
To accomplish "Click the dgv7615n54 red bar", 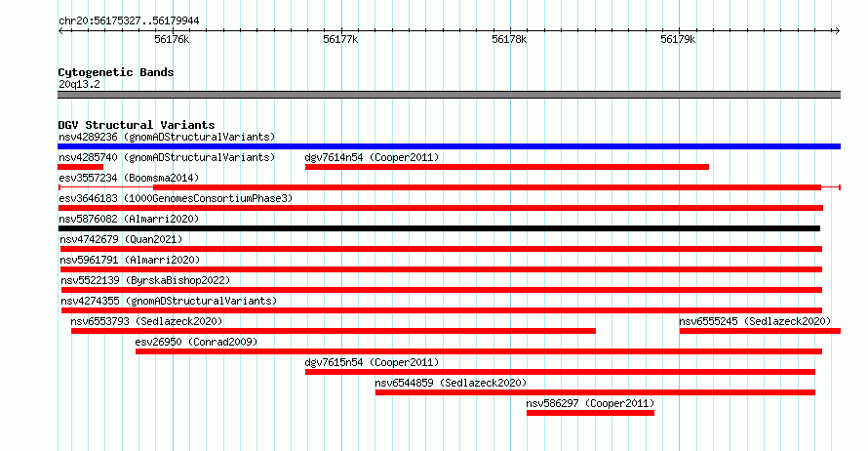I will coord(560,372).
